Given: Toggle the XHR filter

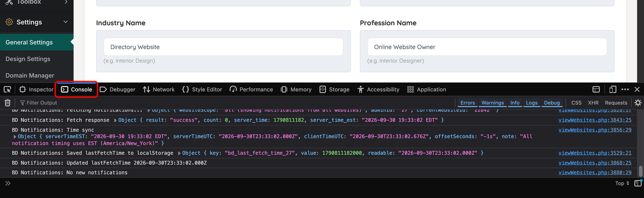Looking at the screenshot, I should [593, 103].
